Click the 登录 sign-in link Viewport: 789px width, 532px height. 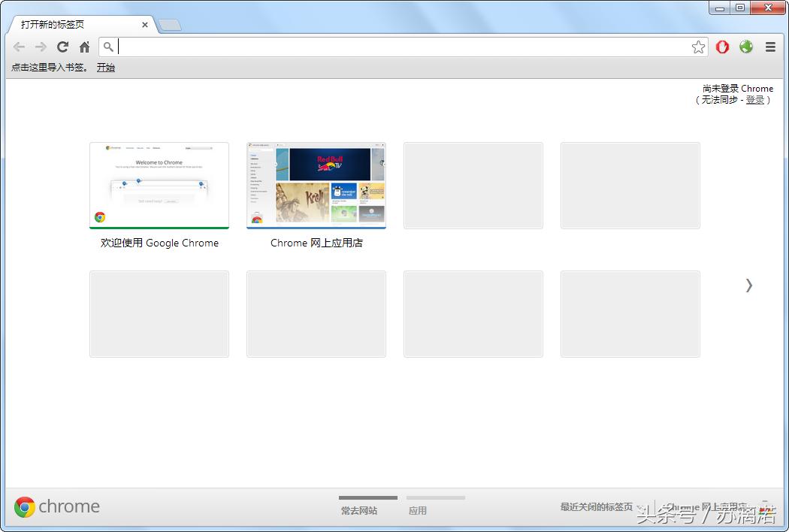pos(754,100)
